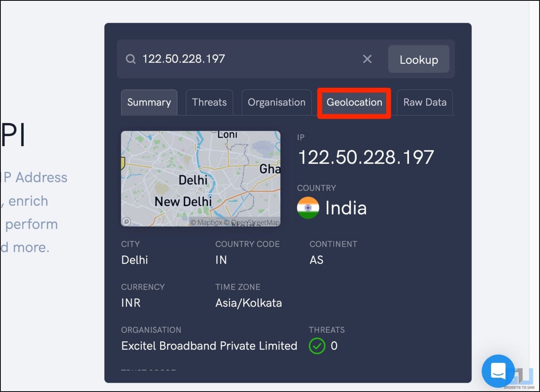Click the Delhi map thumbnail

click(201, 179)
